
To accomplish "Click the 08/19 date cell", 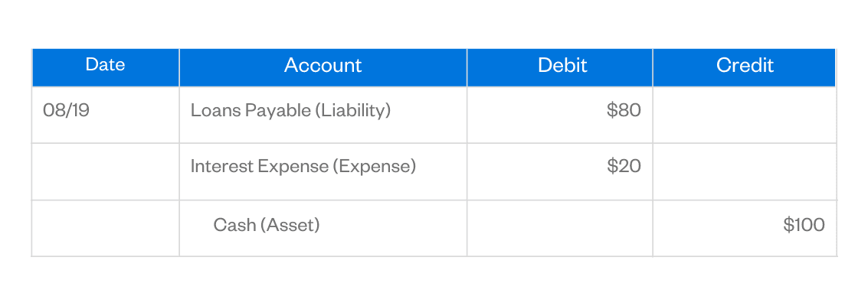I will pos(67,110).
